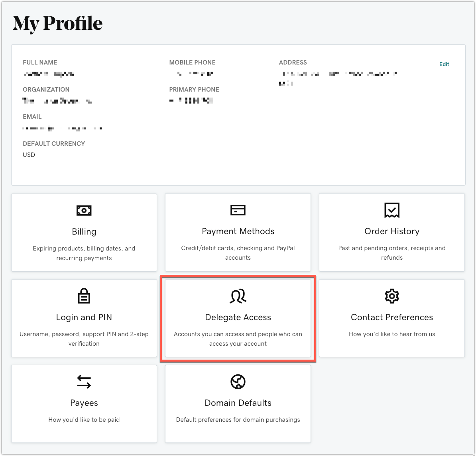Open the Payment Methods section
This screenshot has width=476, height=456.
pos(238,231)
